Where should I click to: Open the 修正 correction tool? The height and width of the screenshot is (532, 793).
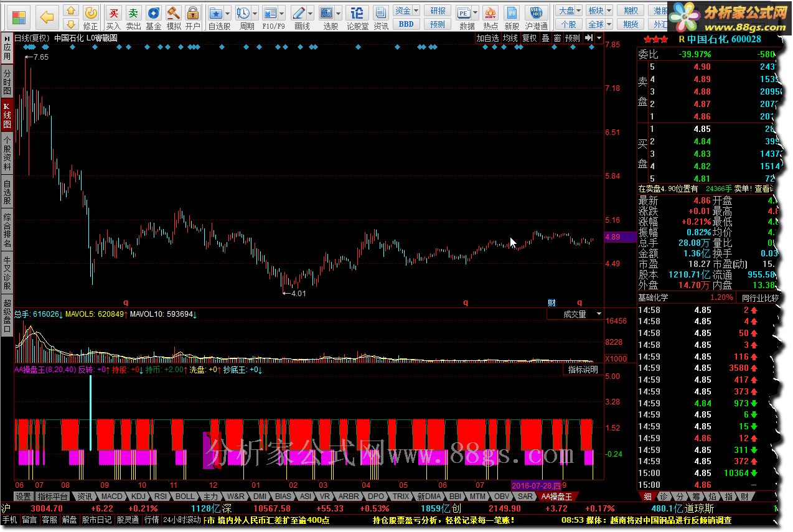point(91,17)
